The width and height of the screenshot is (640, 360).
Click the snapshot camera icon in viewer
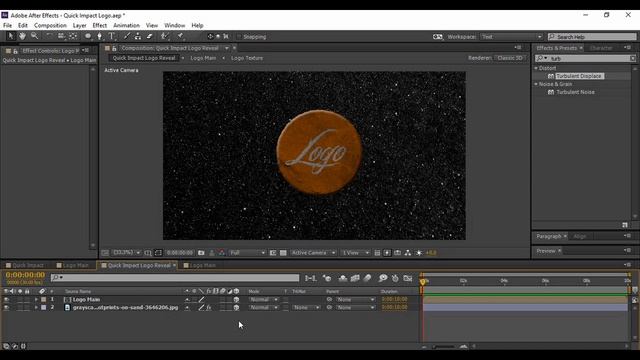[201, 253]
